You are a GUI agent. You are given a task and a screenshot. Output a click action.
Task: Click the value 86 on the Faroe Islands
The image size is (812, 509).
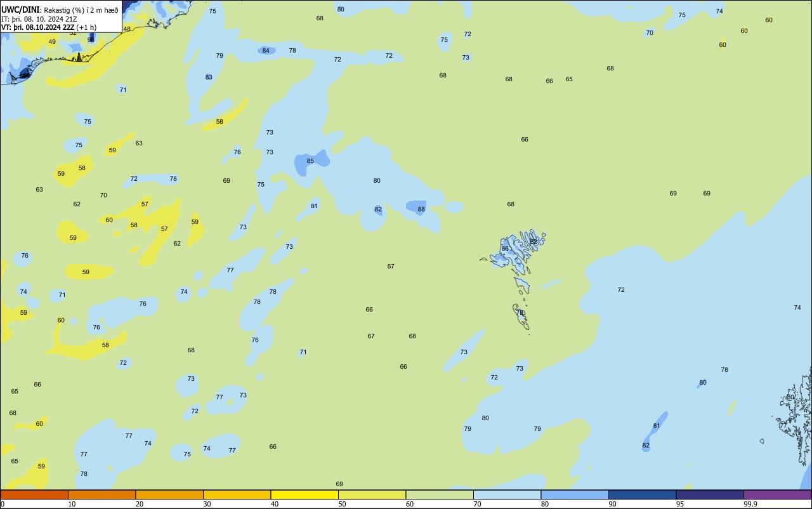pyautogui.click(x=505, y=249)
